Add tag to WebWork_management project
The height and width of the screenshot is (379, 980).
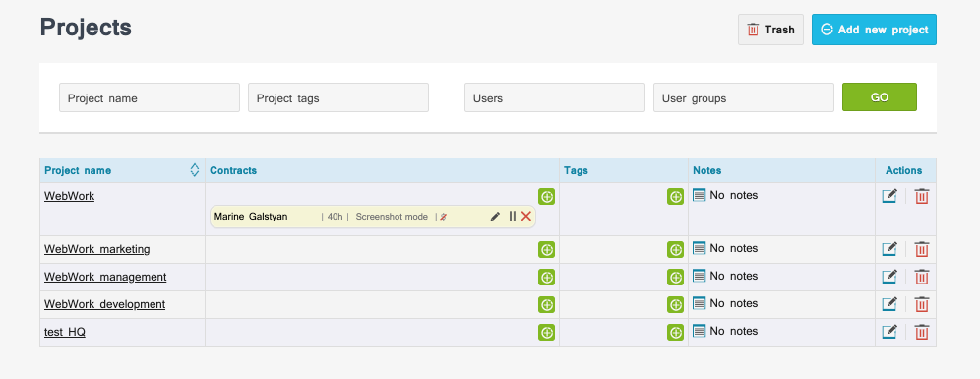click(676, 277)
